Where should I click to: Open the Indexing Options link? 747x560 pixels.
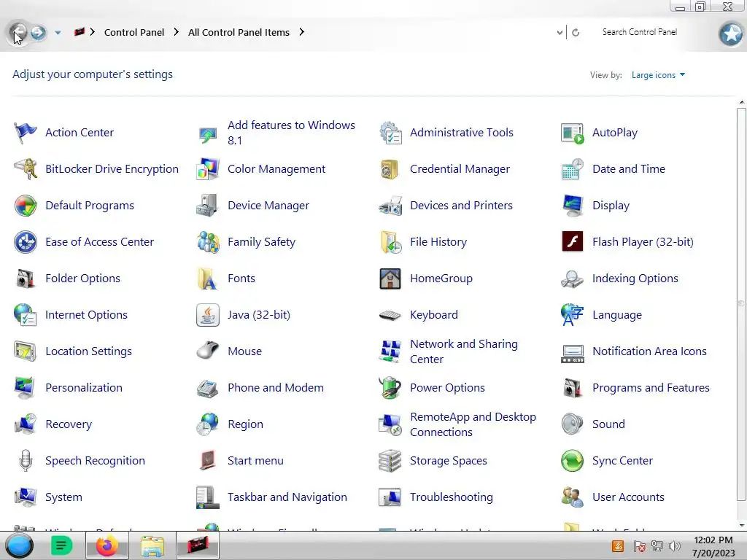[x=635, y=279]
